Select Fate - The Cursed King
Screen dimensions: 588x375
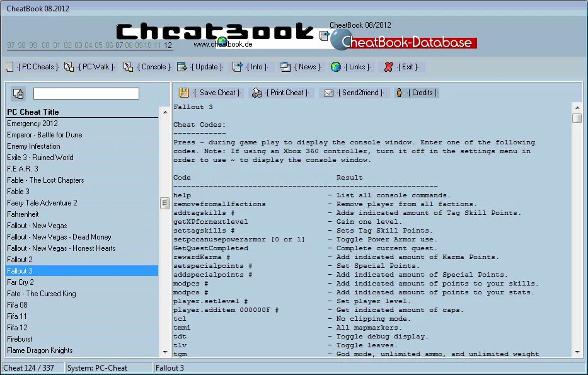point(82,294)
